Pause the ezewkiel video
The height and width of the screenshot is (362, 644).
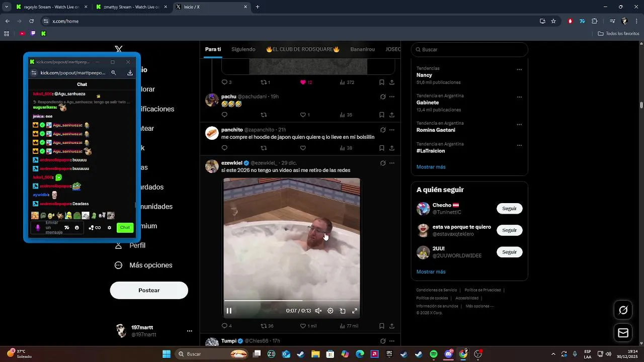pos(229,311)
